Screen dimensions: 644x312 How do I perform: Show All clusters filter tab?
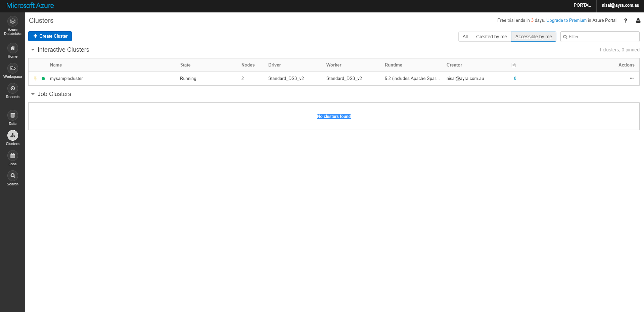[465, 37]
